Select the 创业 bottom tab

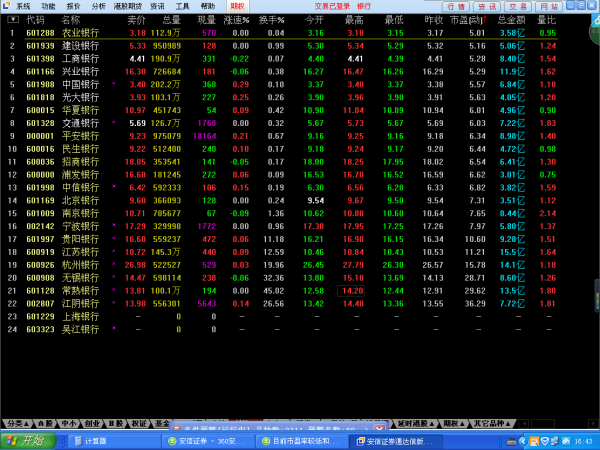tap(92, 423)
